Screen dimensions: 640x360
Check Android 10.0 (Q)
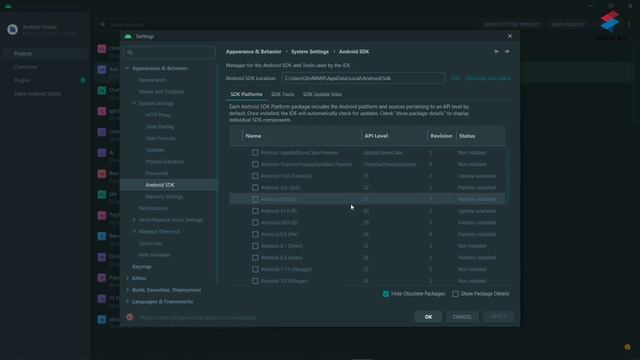click(255, 222)
